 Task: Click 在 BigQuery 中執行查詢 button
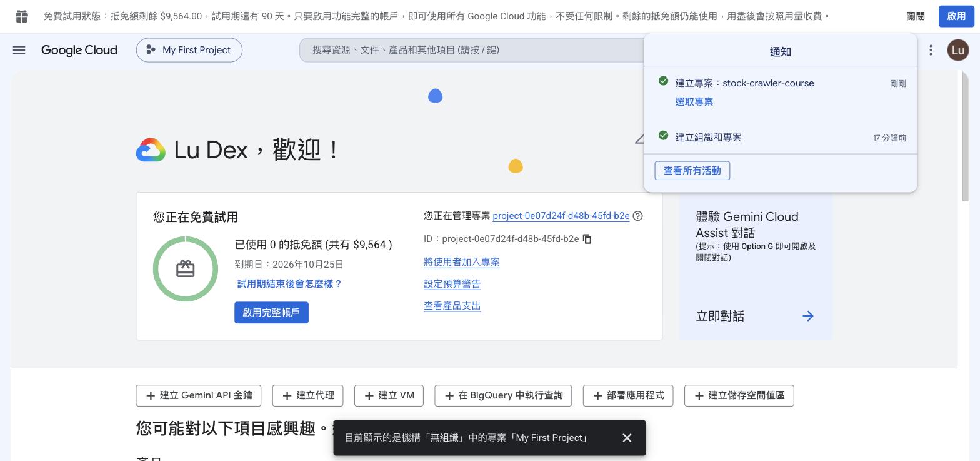503,395
